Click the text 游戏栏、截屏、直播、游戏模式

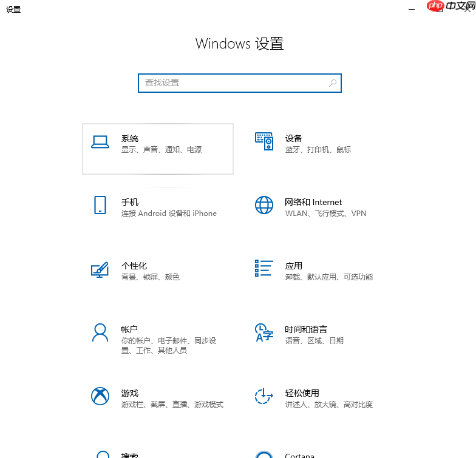point(172,404)
